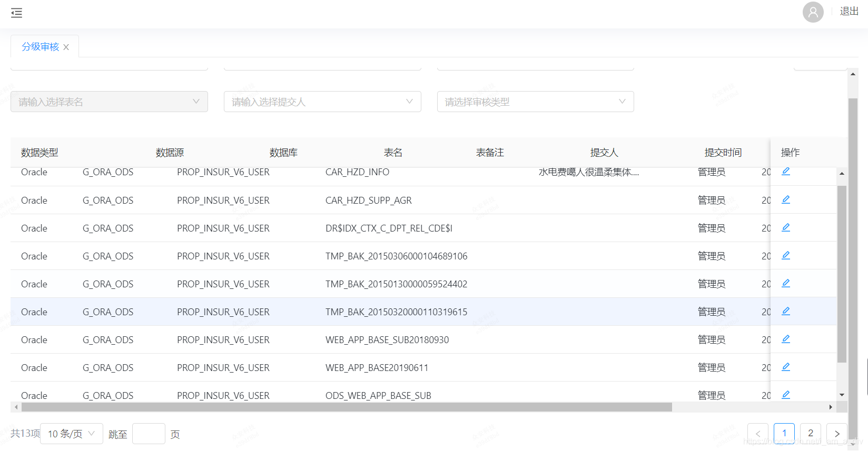Edit the CAR_HZD_INFO row
This screenshot has width=868, height=451.
[x=786, y=171]
